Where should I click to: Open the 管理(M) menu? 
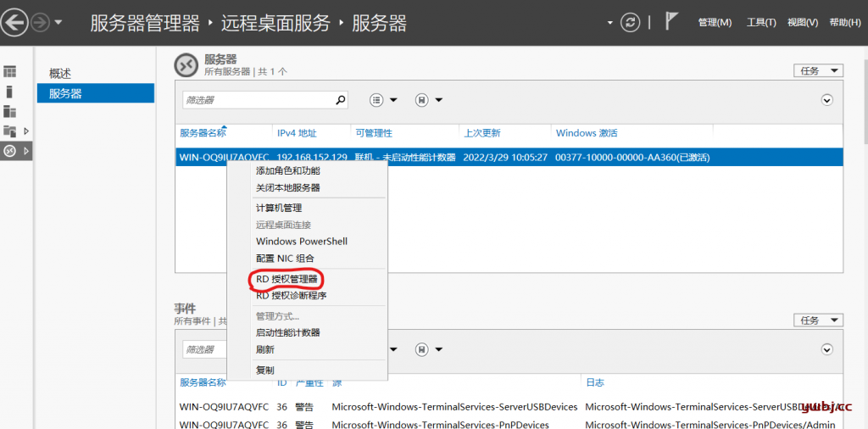pyautogui.click(x=715, y=23)
